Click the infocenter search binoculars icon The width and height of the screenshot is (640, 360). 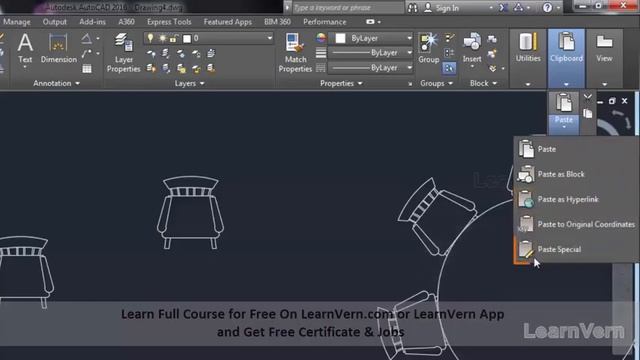413,8
